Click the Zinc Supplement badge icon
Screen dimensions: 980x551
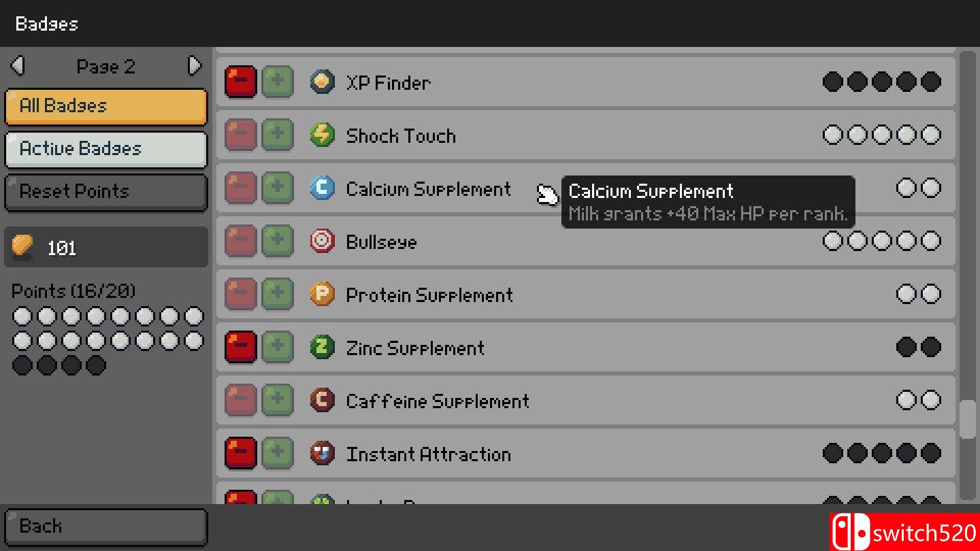[322, 348]
